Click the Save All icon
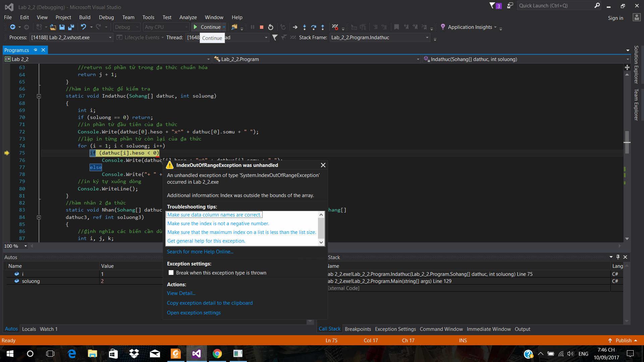The image size is (644, 362). pos(71,27)
